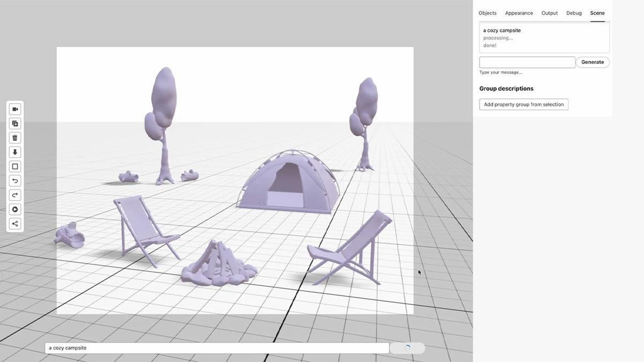This screenshot has width=644, height=362.
Task: Undo the last scene change
Action: point(14,181)
